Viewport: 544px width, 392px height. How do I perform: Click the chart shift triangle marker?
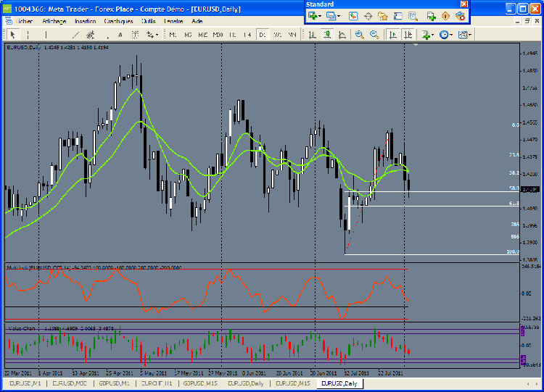416,44
